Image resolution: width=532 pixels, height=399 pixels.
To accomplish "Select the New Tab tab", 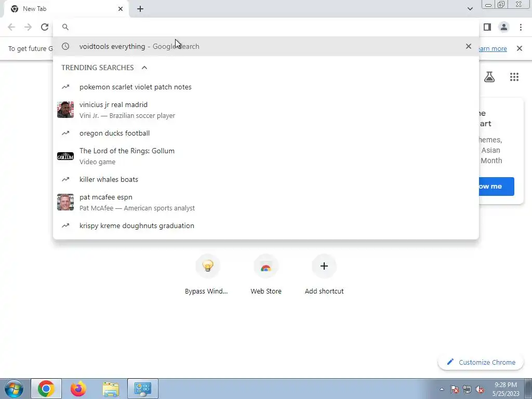I will click(x=66, y=9).
